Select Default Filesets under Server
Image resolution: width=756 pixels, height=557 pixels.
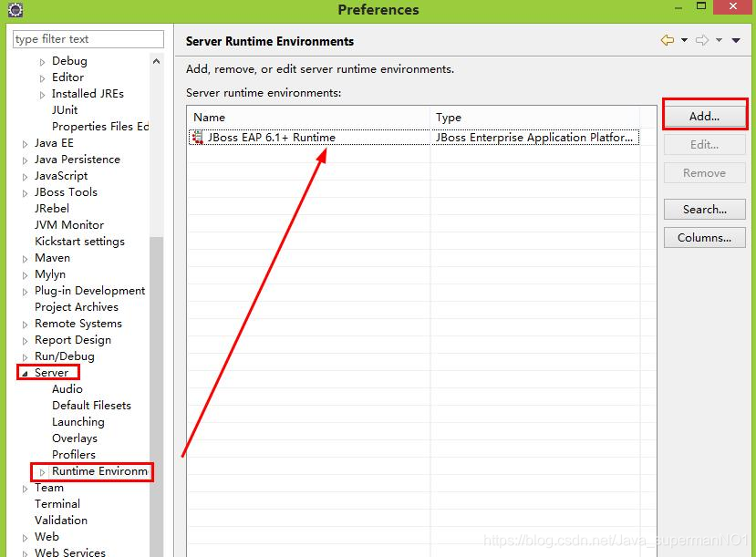click(x=91, y=406)
